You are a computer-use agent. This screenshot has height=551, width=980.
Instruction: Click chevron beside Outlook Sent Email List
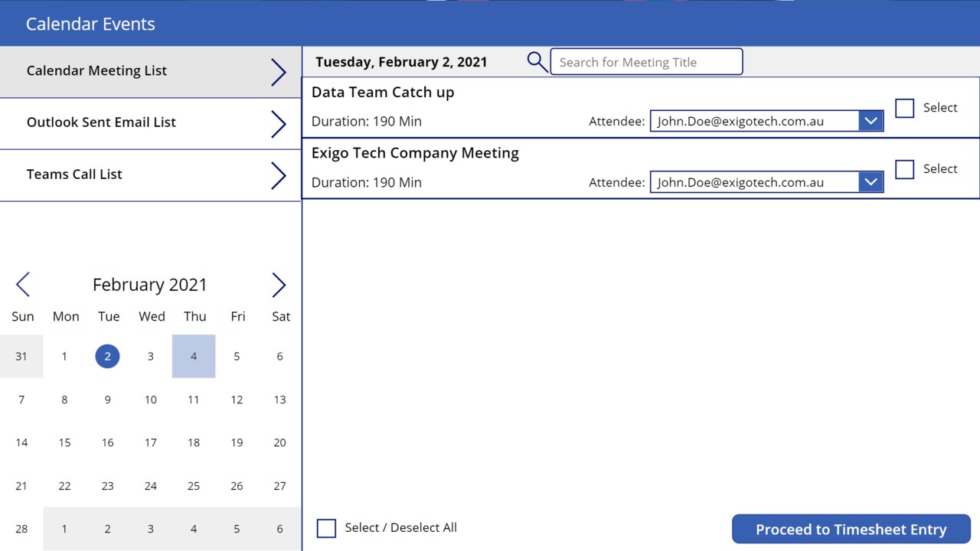click(x=279, y=124)
